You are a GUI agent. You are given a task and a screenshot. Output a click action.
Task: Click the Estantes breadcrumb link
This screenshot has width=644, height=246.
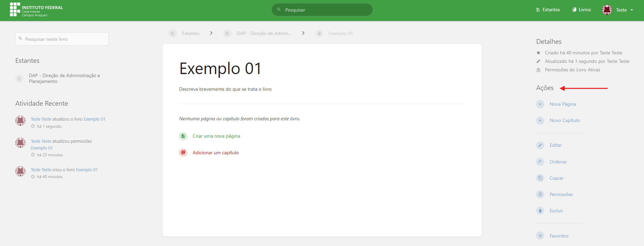pyautogui.click(x=190, y=33)
